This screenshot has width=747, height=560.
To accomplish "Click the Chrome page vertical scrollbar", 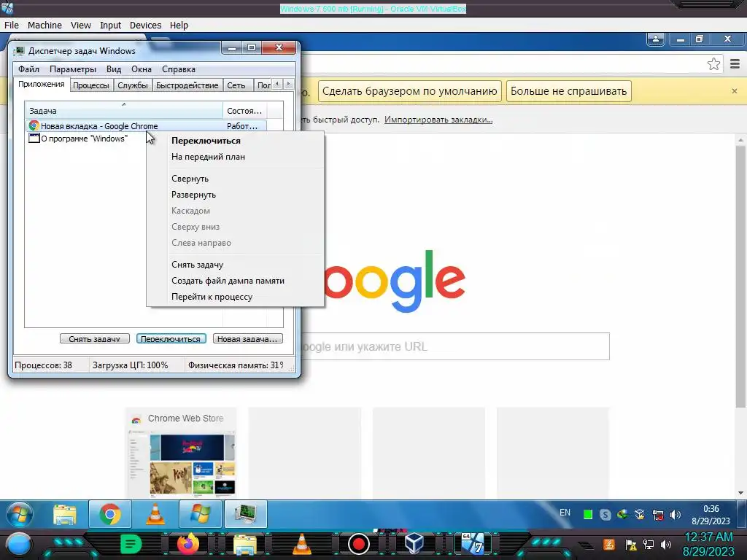I will pyautogui.click(x=740, y=276).
